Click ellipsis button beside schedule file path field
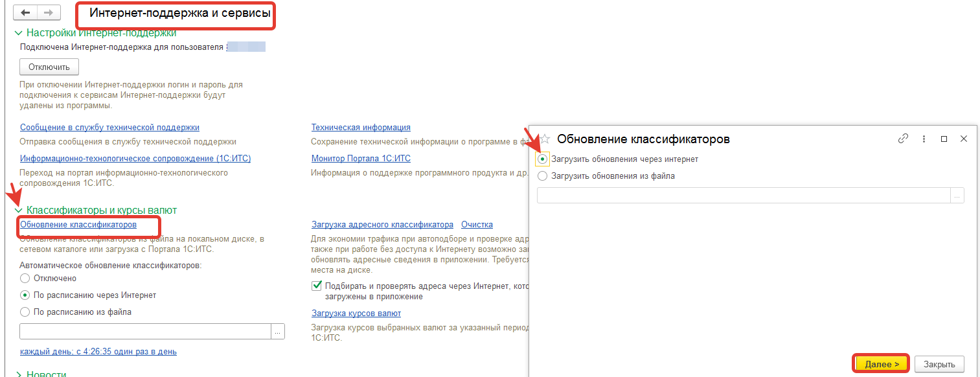 [277, 331]
